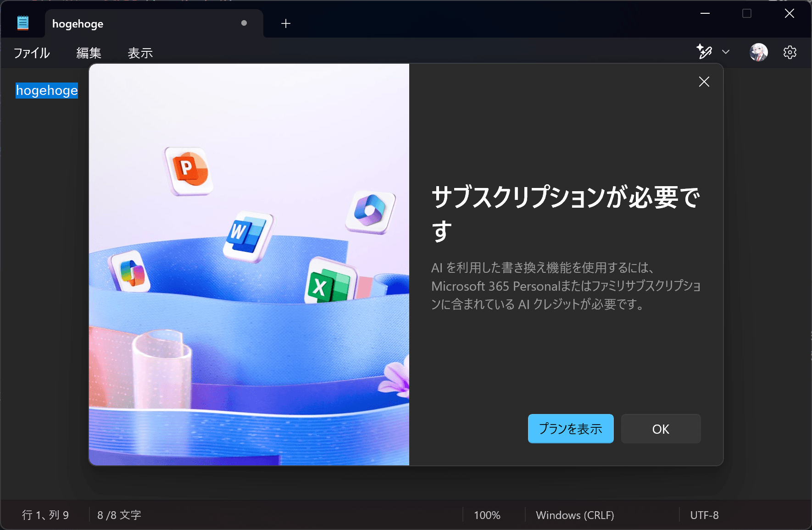Click the Notepad app icon in title bar
This screenshot has width=812, height=530.
[23, 23]
